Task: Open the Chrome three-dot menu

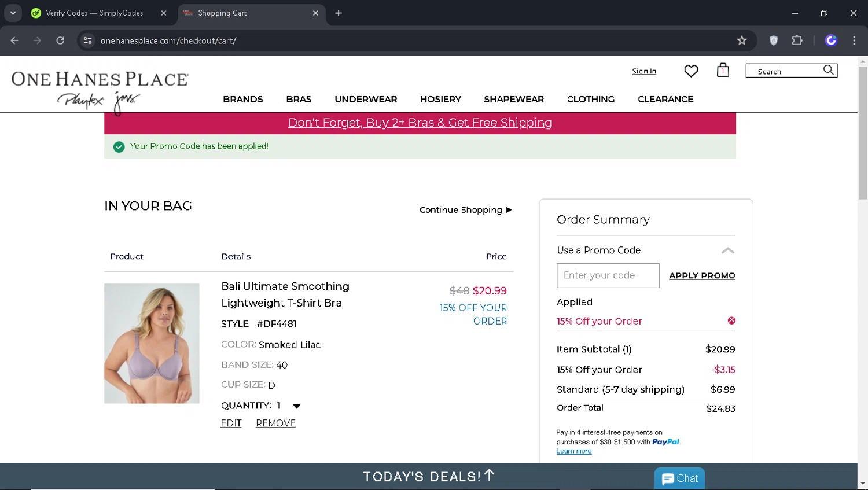Action: click(854, 40)
